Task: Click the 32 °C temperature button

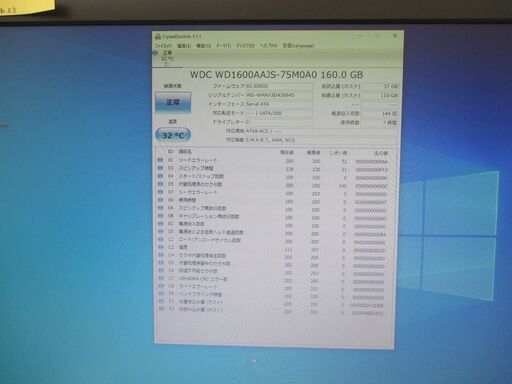Action: pyautogui.click(x=173, y=135)
